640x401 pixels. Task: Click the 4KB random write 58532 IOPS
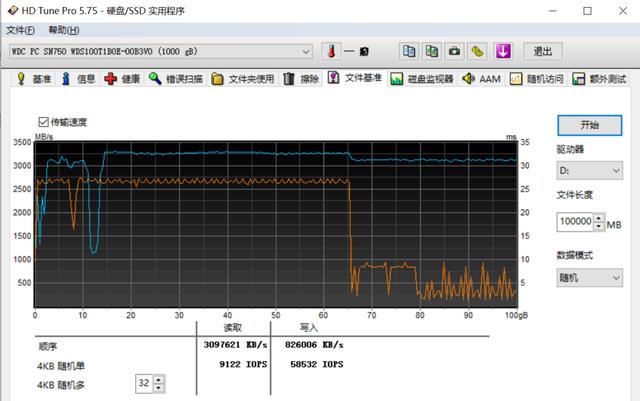[x=316, y=364]
